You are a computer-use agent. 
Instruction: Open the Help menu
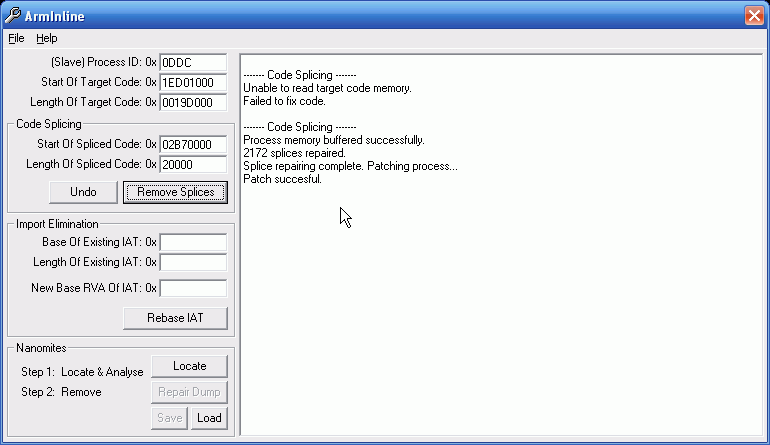click(47, 38)
